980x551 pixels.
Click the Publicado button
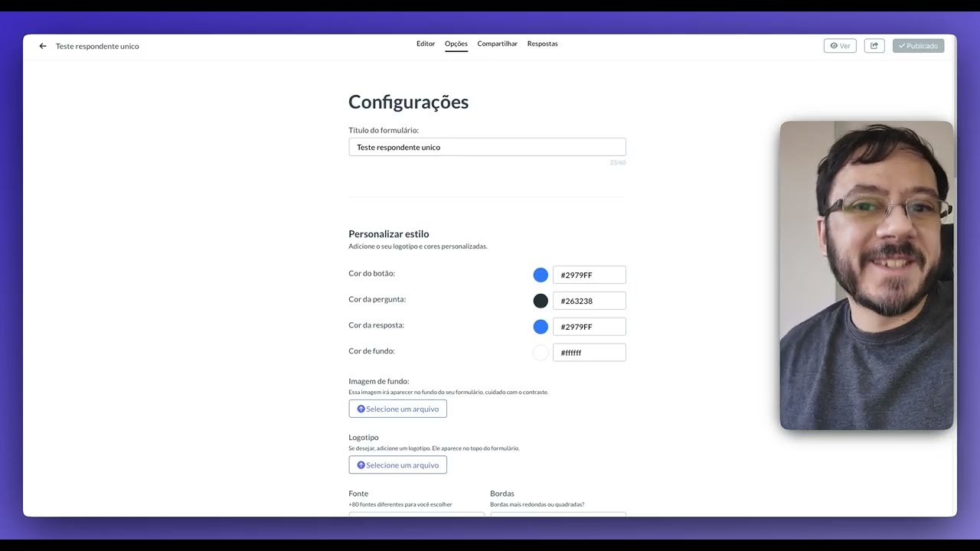point(918,46)
